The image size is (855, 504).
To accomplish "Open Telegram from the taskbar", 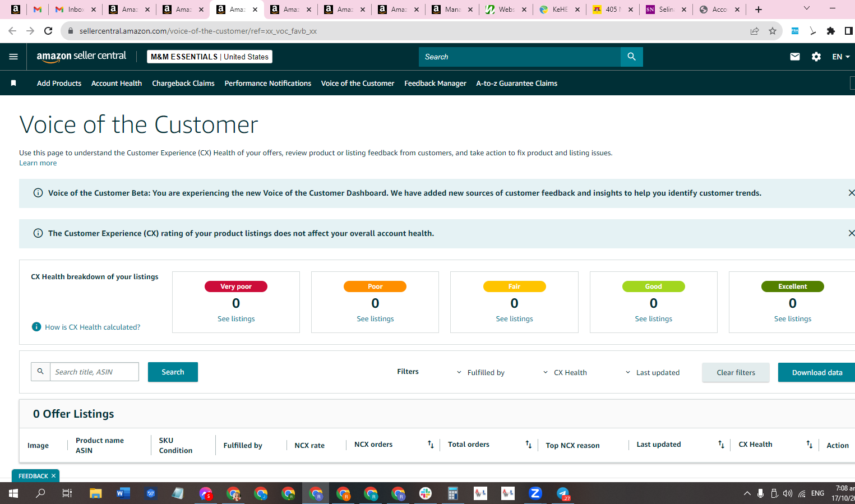I will point(563,493).
